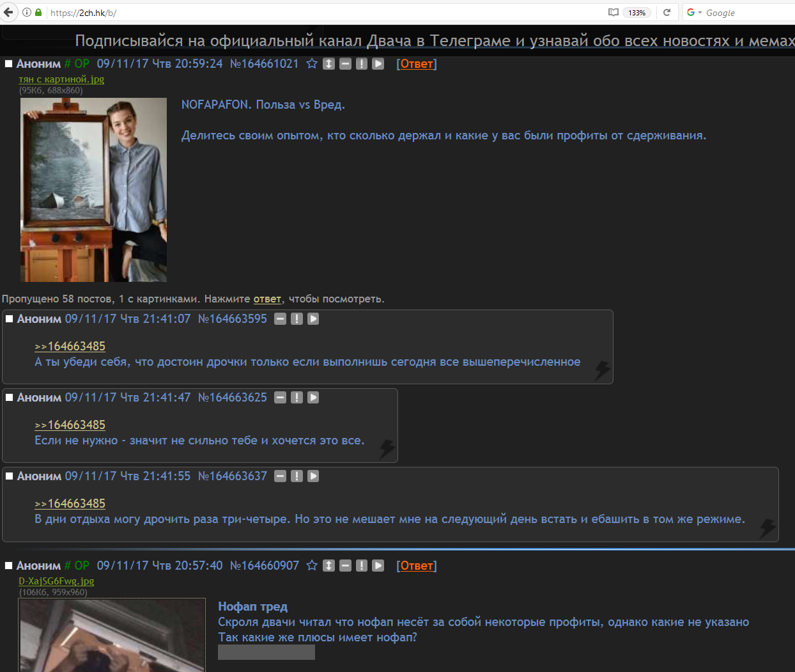Tick the checkbox for thread №164660907

[x=9, y=565]
